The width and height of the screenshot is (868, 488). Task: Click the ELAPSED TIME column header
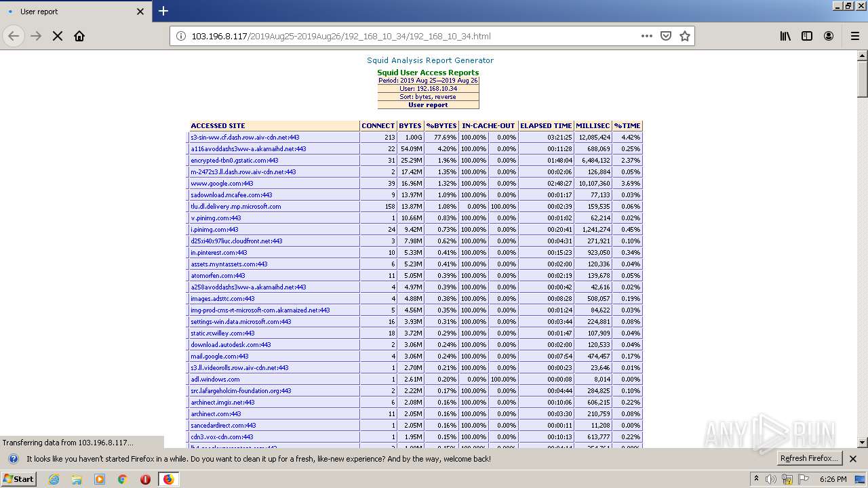[546, 126]
